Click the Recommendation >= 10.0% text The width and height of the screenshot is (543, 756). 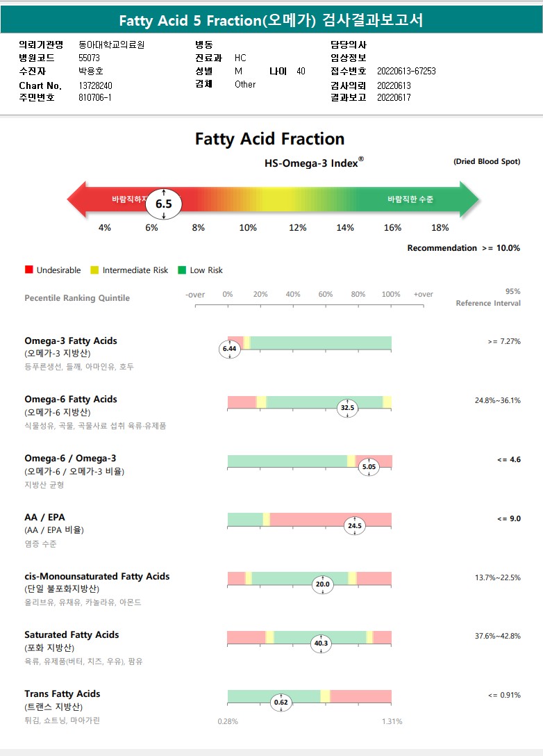(x=463, y=248)
